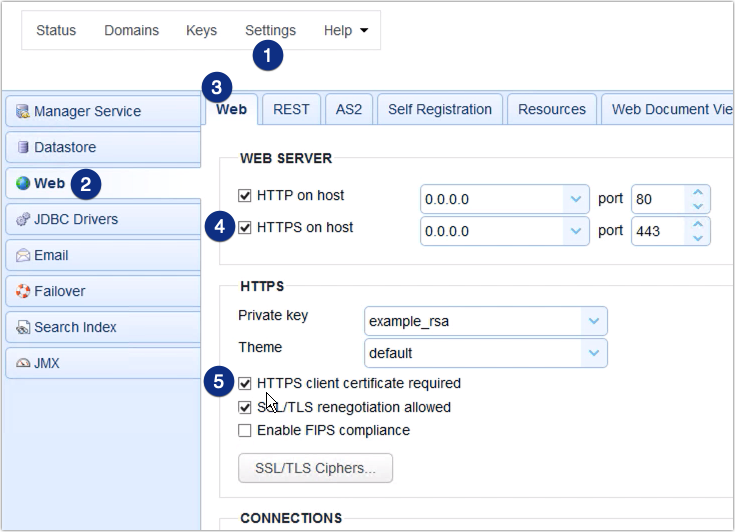Viewport: 735px width, 532px height.
Task: Open the Private key dropdown
Action: click(x=595, y=321)
